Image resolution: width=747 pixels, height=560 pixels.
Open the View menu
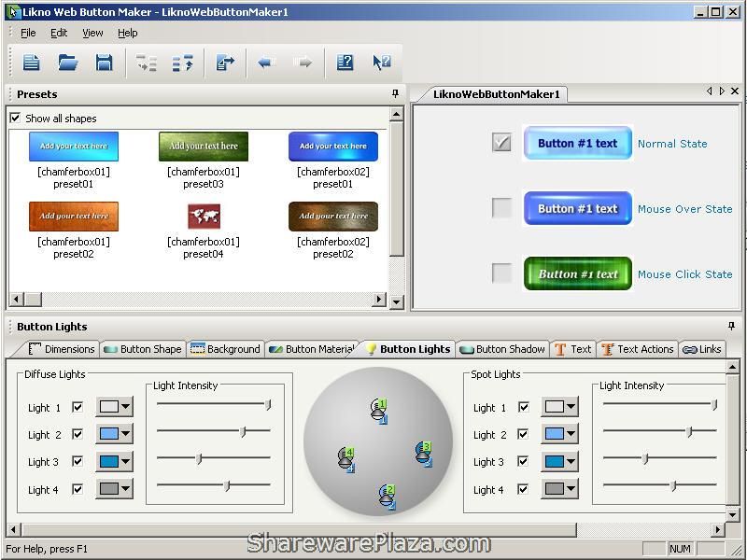pyautogui.click(x=92, y=33)
